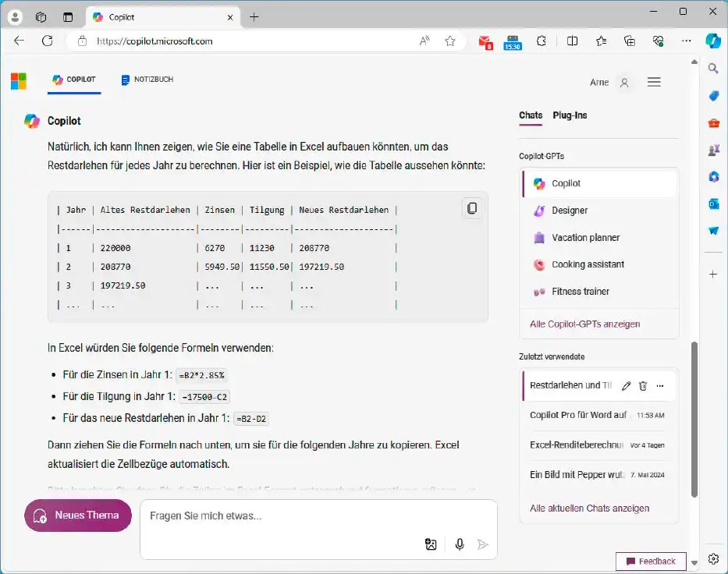Open Browser Essentials heart icon

[x=658, y=41]
